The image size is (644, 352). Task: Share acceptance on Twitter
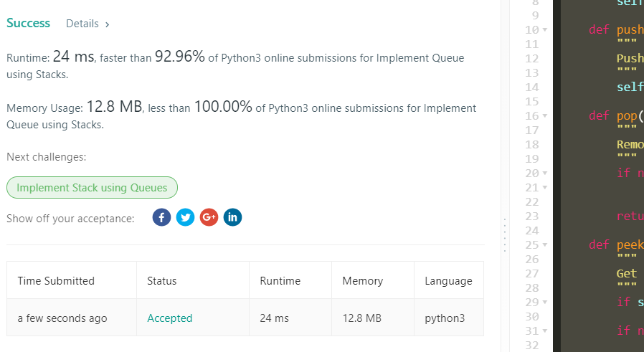[185, 217]
